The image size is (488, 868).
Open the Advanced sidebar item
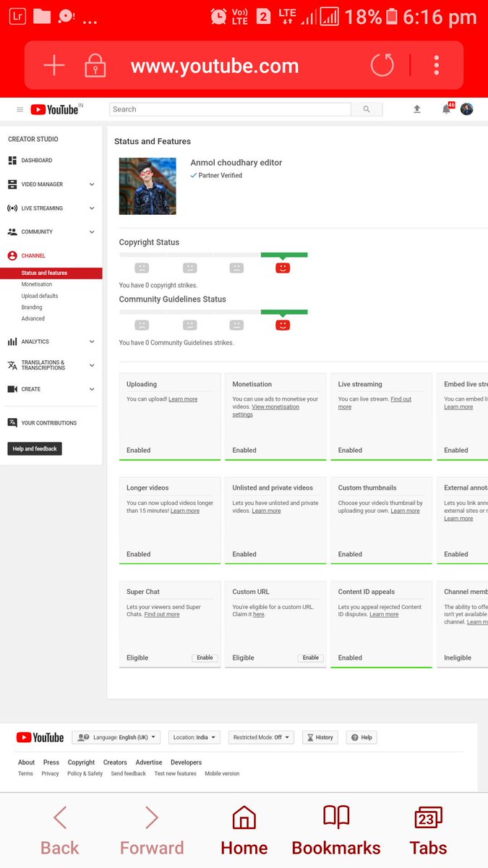coord(33,318)
